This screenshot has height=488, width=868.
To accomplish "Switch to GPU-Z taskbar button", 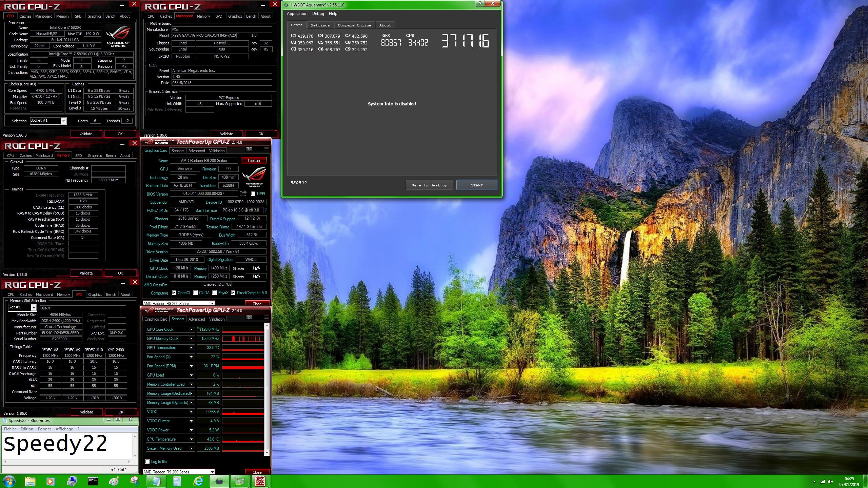I will click(x=240, y=481).
